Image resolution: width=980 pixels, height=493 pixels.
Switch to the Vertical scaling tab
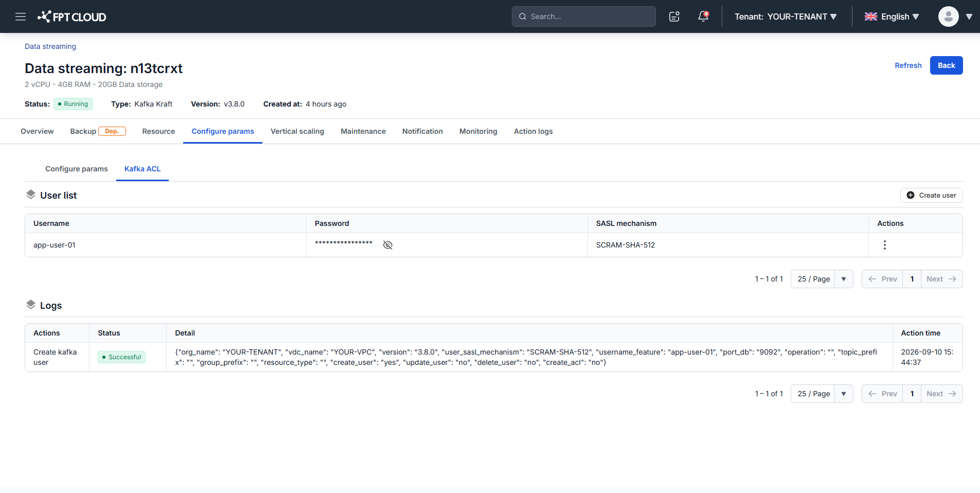click(297, 131)
